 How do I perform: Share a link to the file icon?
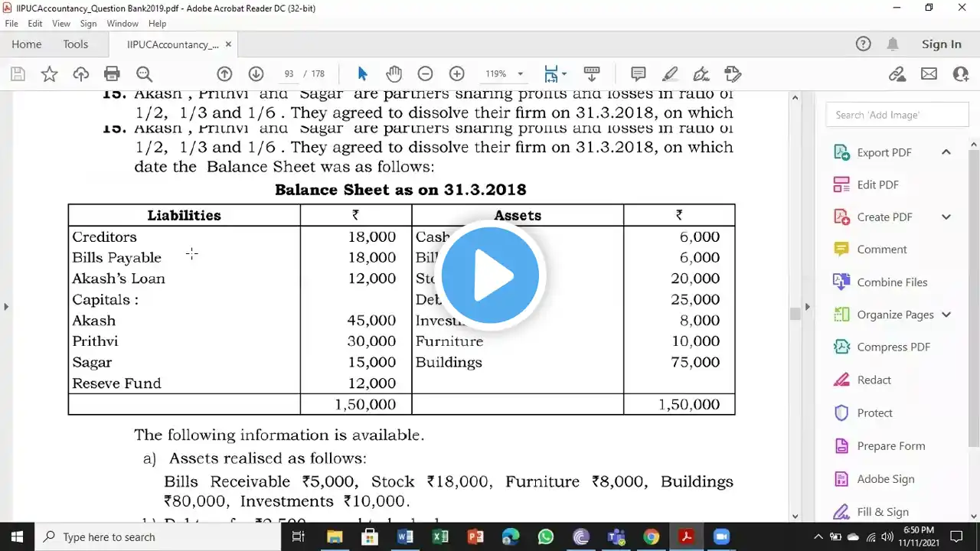coord(897,74)
